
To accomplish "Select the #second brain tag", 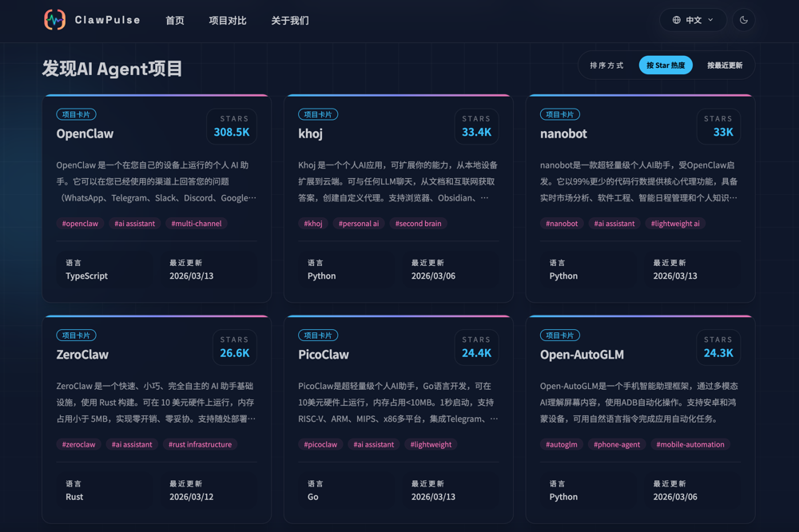I will 418,224.
